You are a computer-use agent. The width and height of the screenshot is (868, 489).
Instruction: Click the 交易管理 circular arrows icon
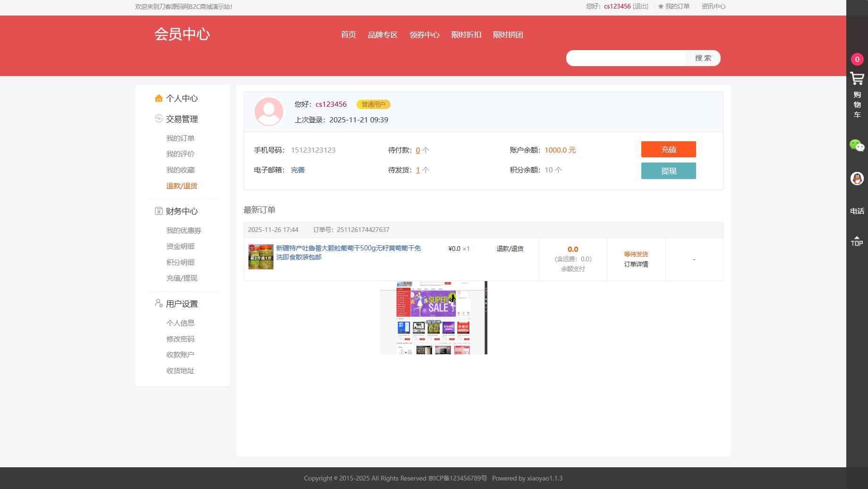[x=158, y=119]
